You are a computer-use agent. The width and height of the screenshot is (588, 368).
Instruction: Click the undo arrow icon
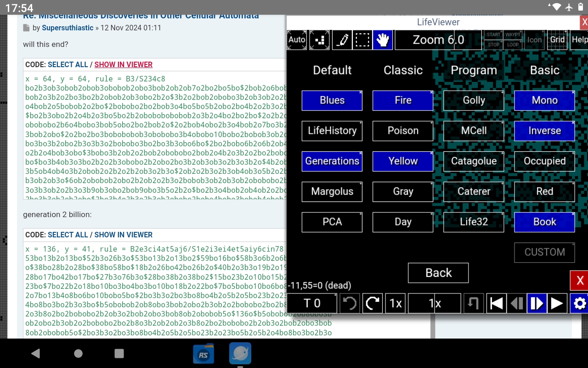(x=350, y=304)
